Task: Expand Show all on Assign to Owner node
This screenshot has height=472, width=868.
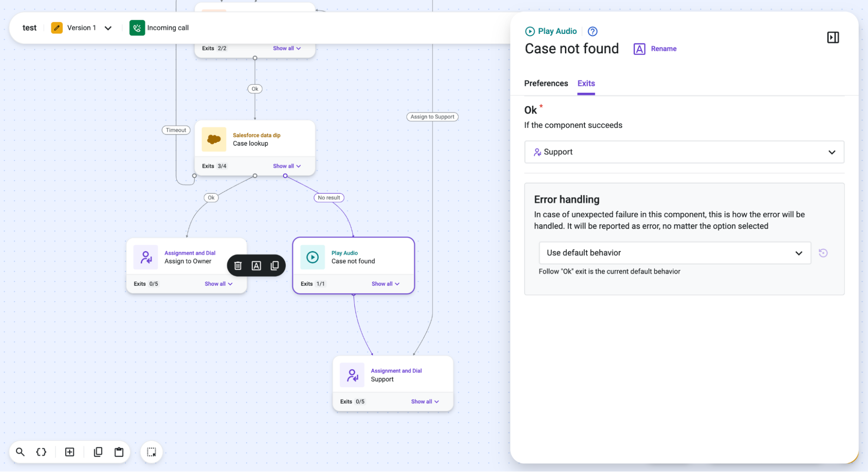Action: pos(219,284)
